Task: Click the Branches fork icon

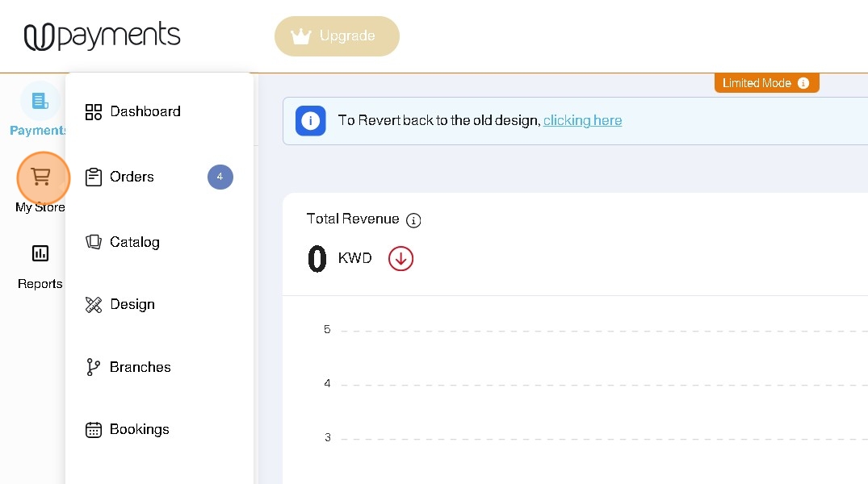Action: pyautogui.click(x=94, y=367)
